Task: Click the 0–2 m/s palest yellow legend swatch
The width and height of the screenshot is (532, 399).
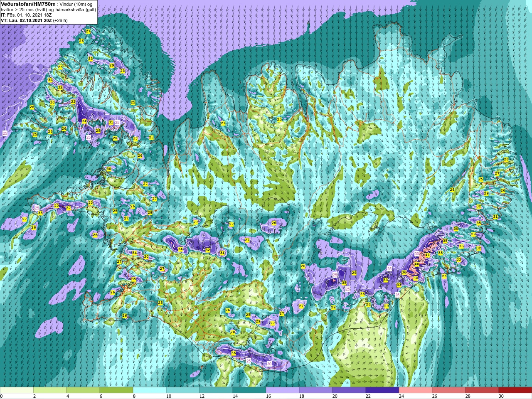Action: pyautogui.click(x=17, y=390)
